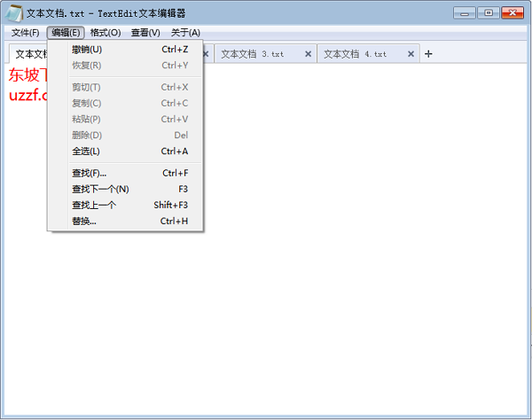Collapse the open 编辑(E) menu
Image resolution: width=532 pixels, height=420 pixels.
[x=66, y=33]
